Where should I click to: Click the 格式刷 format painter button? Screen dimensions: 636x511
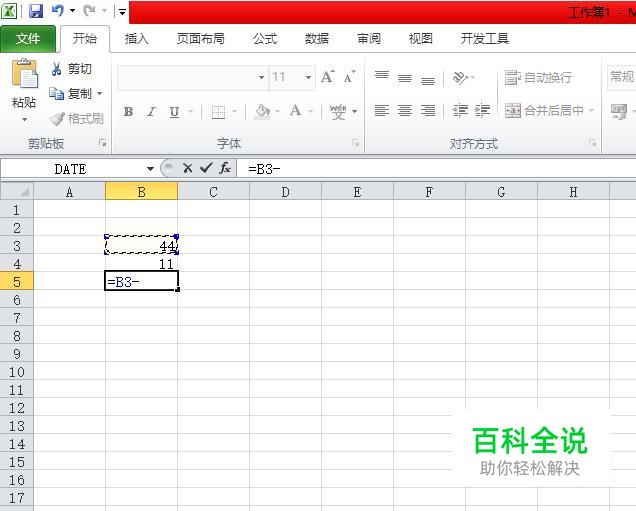click(x=76, y=118)
